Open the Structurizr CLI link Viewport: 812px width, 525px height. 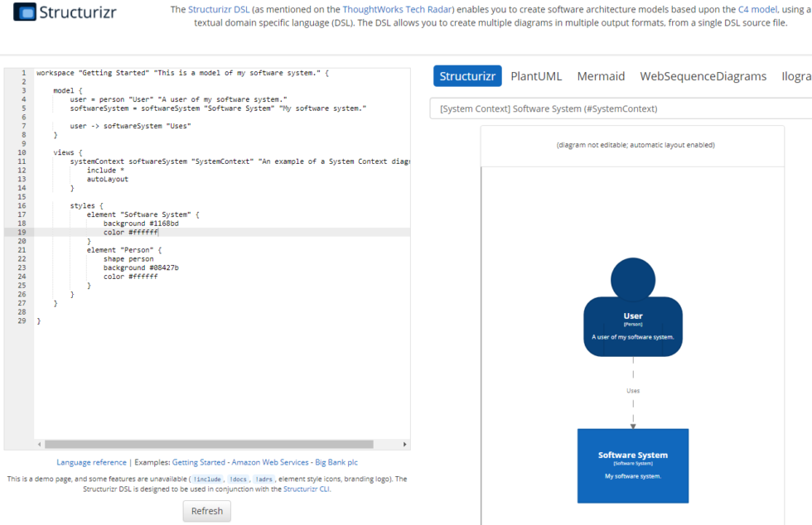[306, 489]
